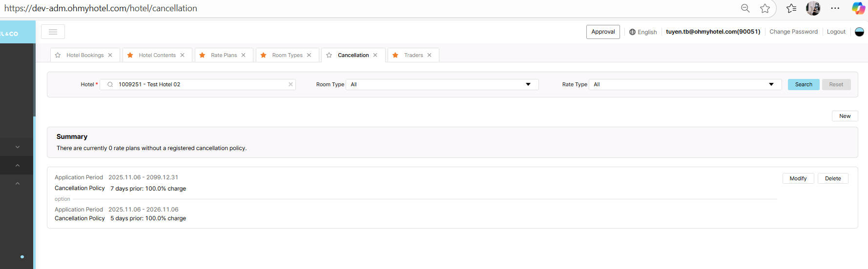
Task: Toggle the dark/light theme icon
Action: click(x=860, y=32)
